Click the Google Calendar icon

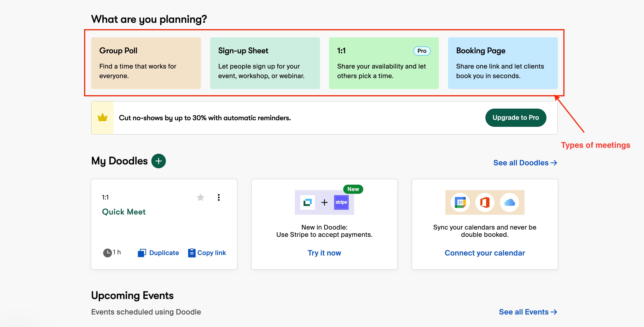pos(460,202)
